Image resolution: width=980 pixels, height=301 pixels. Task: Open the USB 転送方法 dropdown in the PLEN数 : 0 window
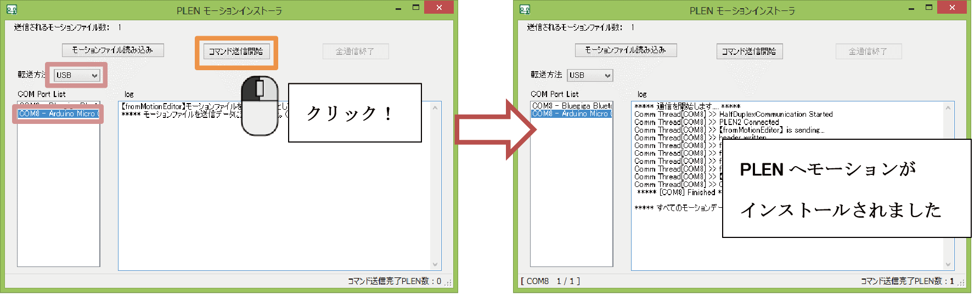click(77, 75)
